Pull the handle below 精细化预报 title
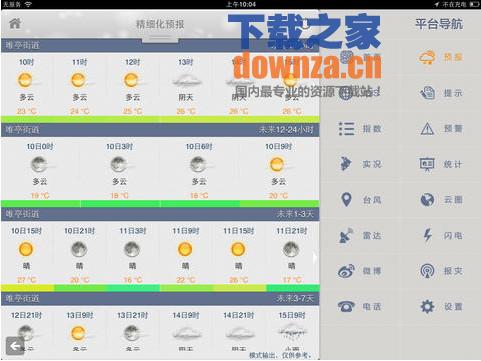481x361 pixels. (160, 39)
